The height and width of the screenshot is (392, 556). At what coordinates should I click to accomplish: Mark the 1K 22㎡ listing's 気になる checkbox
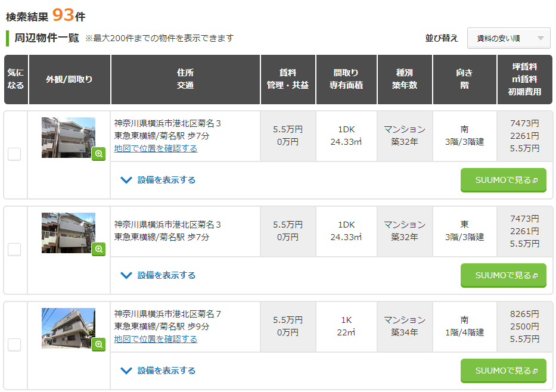(14, 345)
